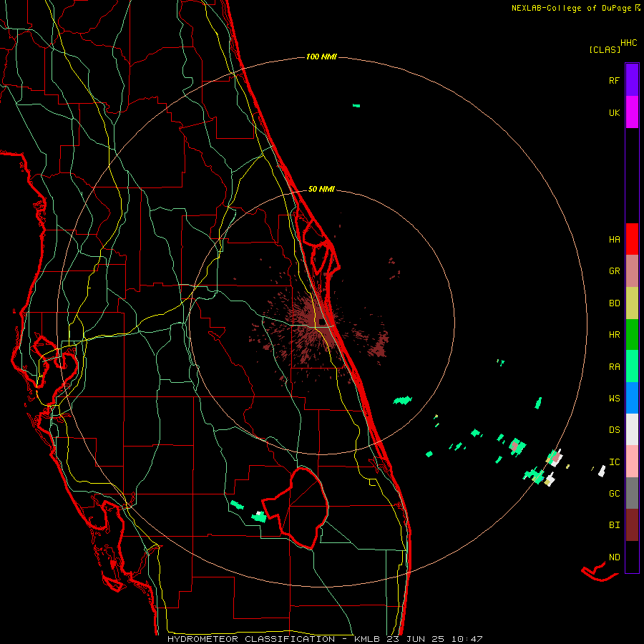644x644 pixels.
Task: Click the RF legend label
Action: [614, 80]
